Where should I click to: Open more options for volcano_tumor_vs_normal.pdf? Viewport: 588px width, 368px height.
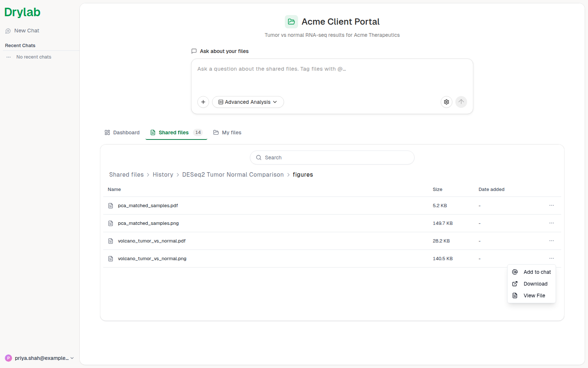click(x=552, y=241)
